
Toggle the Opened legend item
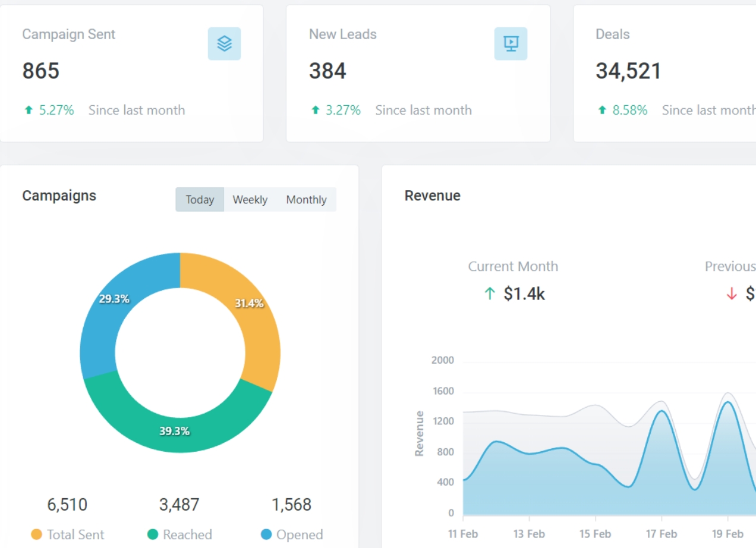292,534
